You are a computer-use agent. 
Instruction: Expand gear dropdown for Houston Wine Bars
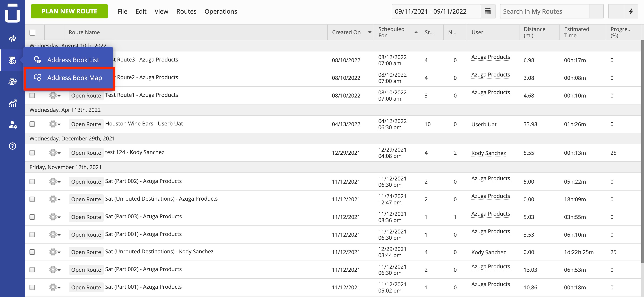pyautogui.click(x=55, y=124)
